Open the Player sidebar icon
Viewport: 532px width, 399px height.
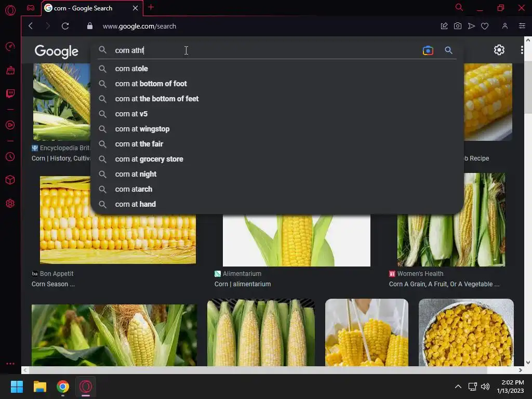[10, 125]
